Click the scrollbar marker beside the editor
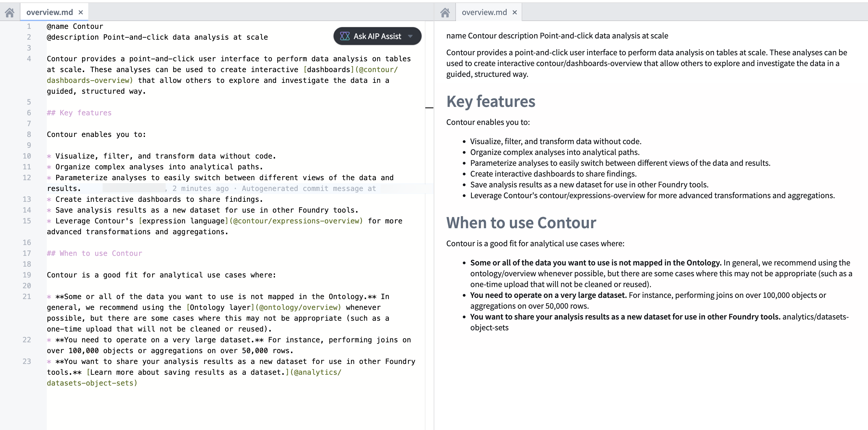The width and height of the screenshot is (868, 430). (x=429, y=108)
